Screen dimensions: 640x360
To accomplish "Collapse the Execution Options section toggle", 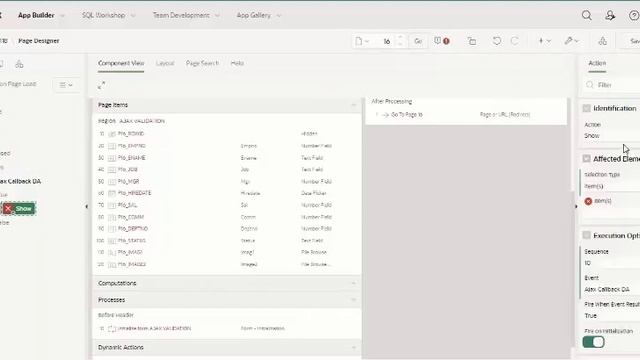I will pyautogui.click(x=587, y=236).
